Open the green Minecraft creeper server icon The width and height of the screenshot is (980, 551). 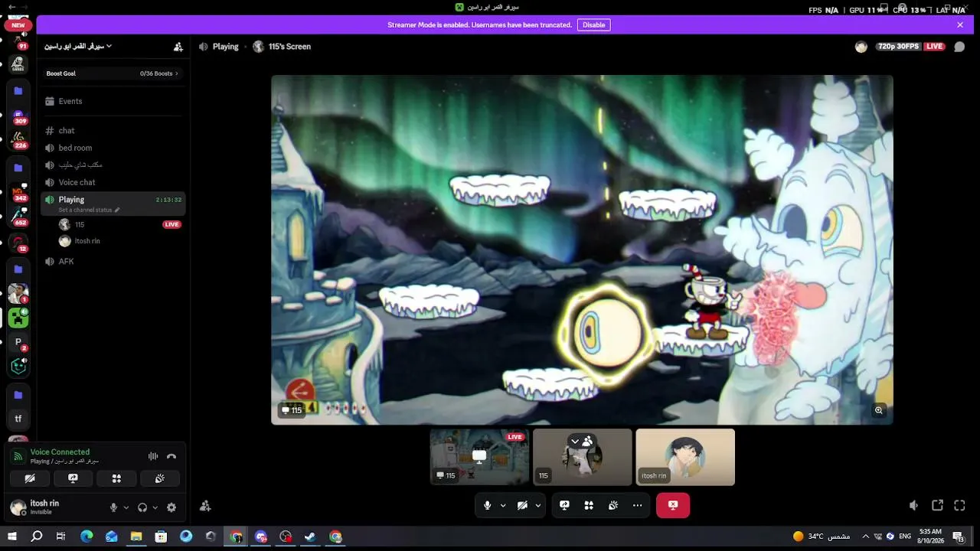(x=18, y=318)
